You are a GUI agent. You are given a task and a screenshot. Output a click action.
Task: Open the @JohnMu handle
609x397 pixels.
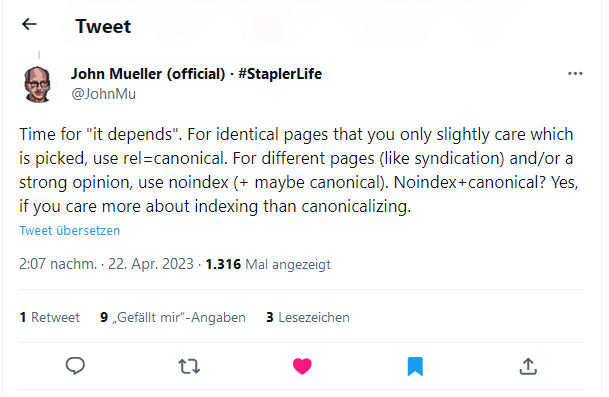(x=104, y=94)
